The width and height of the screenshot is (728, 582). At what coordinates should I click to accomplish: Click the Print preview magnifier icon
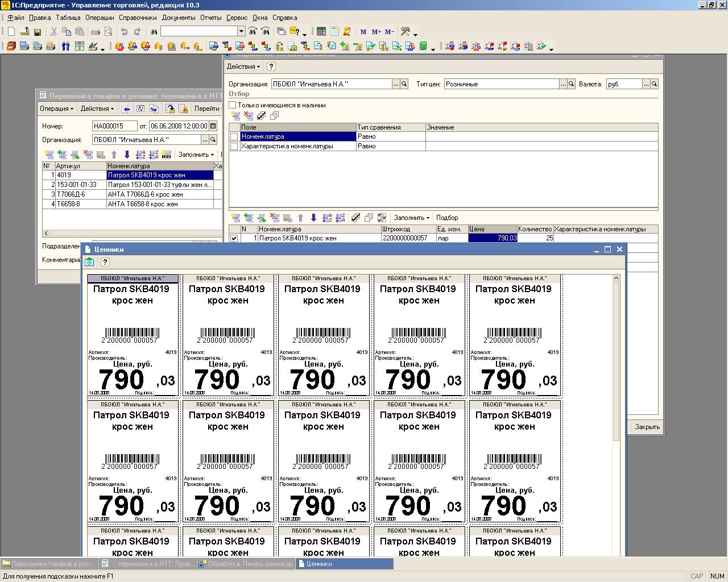(108, 32)
